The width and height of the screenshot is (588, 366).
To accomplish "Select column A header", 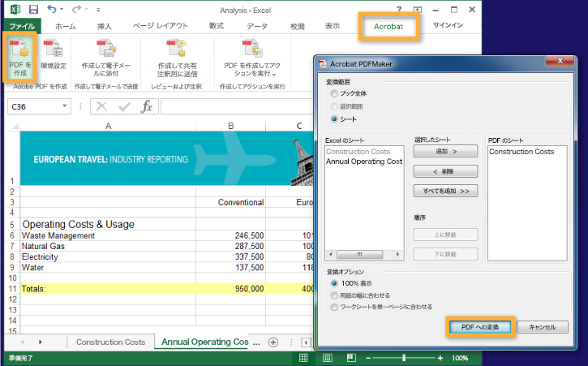I will 108,126.
